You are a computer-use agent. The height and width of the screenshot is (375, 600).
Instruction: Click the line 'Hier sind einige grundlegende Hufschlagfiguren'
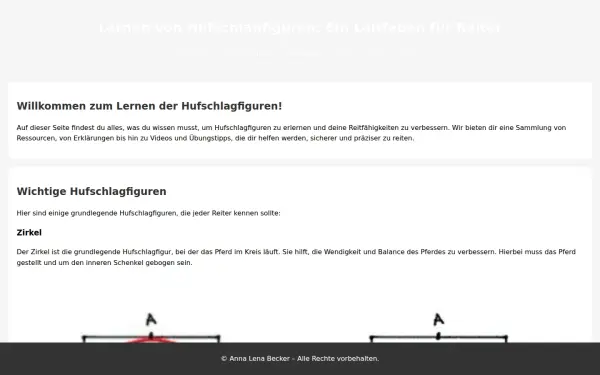point(148,213)
